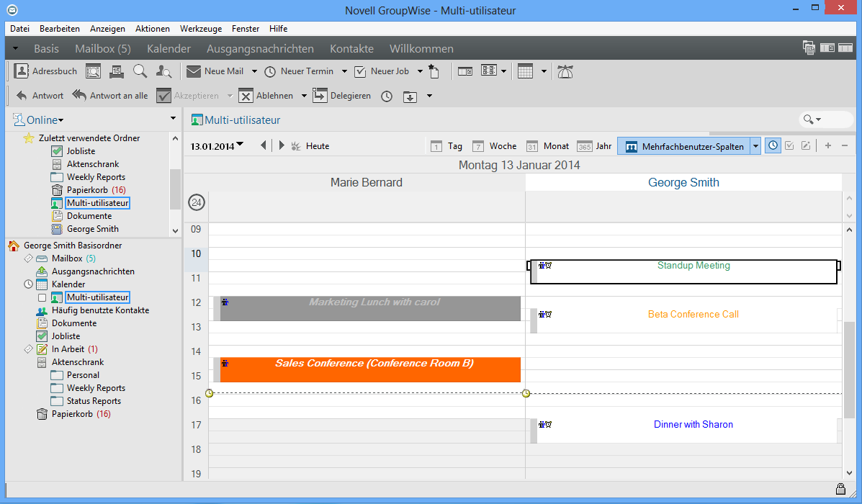
Task: Open the Adressbuch address book
Action: (x=45, y=71)
